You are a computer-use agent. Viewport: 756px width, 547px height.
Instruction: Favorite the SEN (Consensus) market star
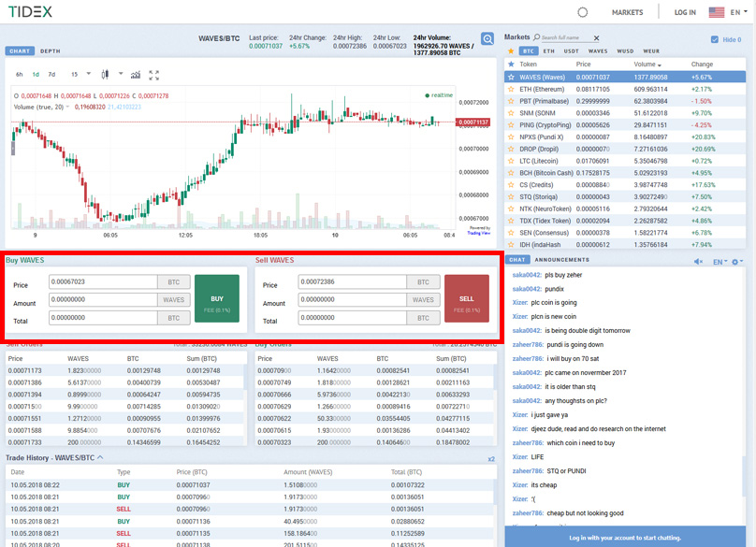[x=511, y=233]
